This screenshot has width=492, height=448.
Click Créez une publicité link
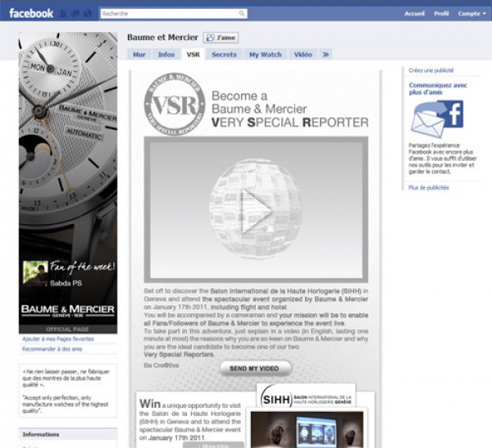[x=430, y=71]
